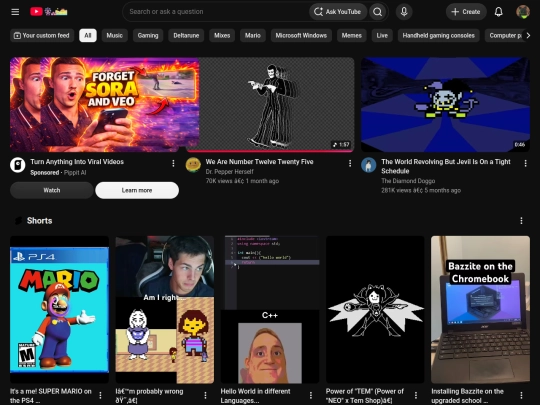Open options for Power of TEM short
The height and width of the screenshot is (405, 540).
click(416, 395)
